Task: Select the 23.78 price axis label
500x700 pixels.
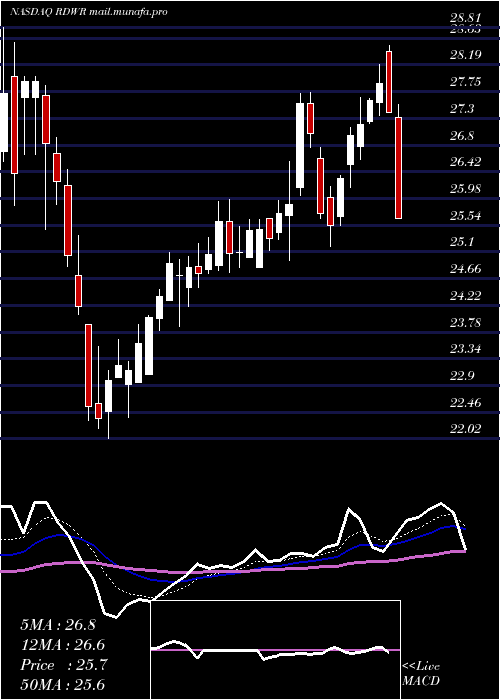Action: point(465,322)
